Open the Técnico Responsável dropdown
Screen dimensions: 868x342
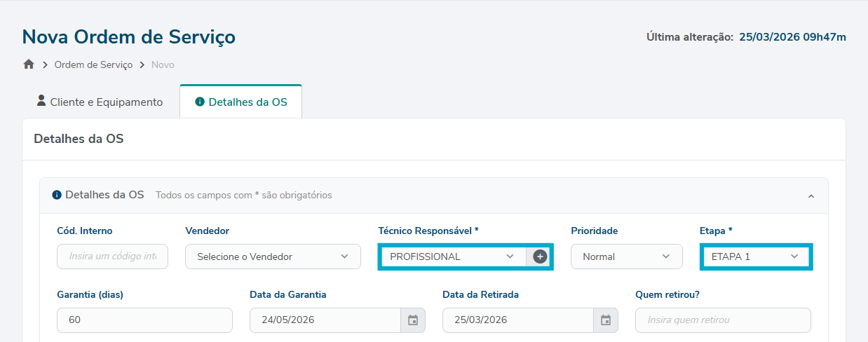tap(452, 256)
